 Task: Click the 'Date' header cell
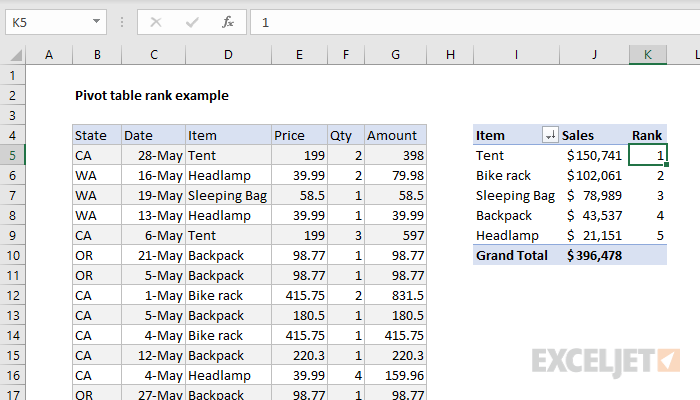(x=154, y=135)
